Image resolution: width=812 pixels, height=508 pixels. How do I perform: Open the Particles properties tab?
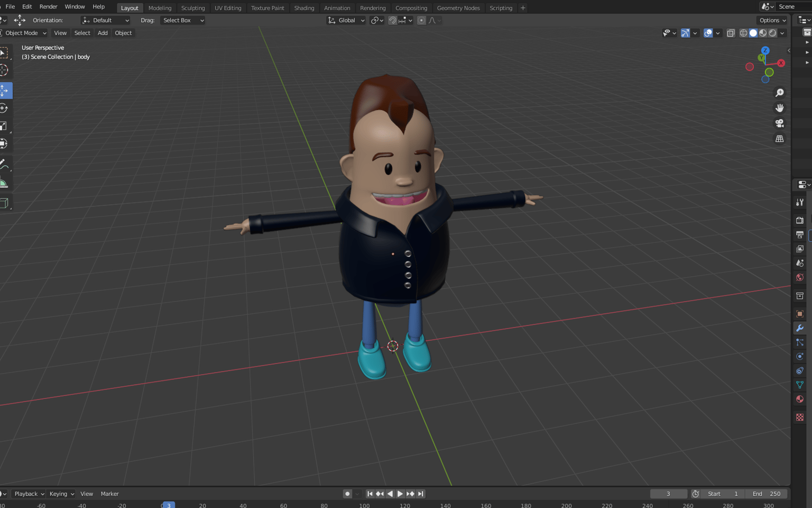click(800, 342)
